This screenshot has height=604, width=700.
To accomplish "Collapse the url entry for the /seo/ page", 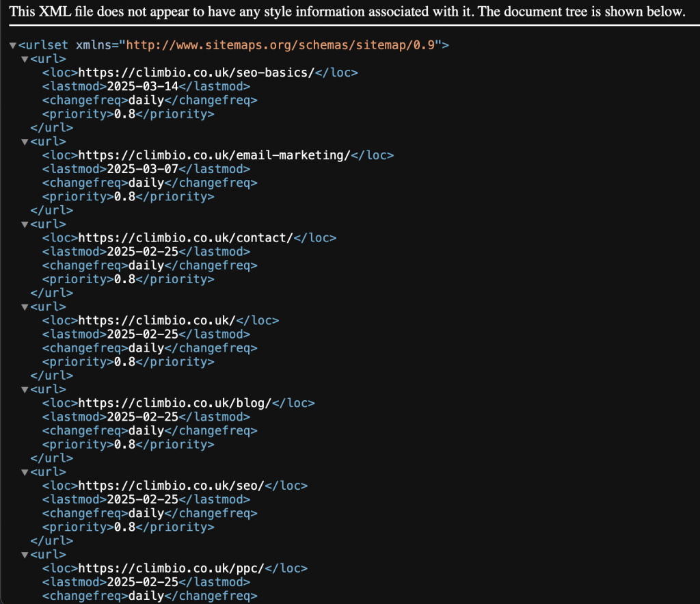I will click(25, 473).
